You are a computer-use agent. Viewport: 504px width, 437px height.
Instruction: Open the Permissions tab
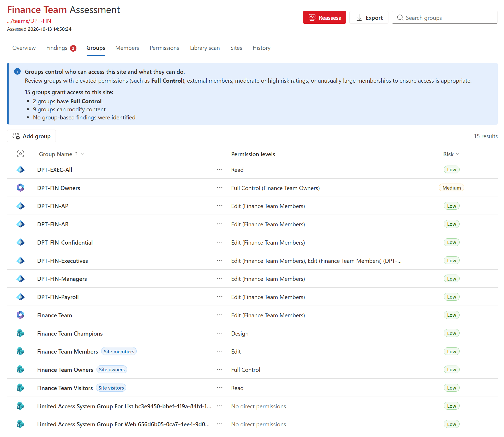point(164,48)
